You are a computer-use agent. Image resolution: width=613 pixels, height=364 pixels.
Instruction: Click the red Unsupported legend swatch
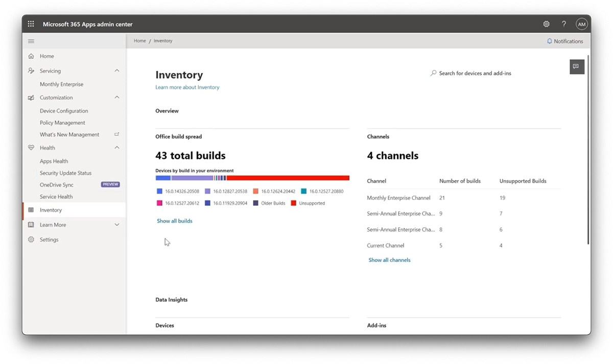coord(294,203)
